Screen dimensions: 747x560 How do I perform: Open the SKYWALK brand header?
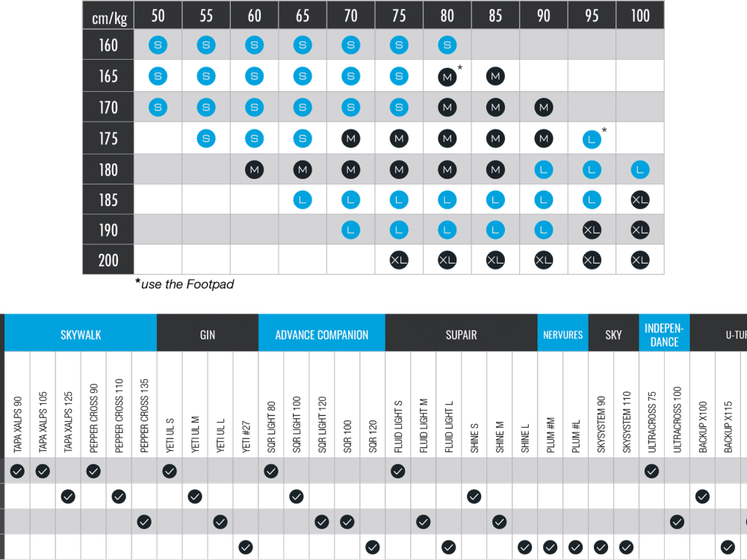point(81,335)
